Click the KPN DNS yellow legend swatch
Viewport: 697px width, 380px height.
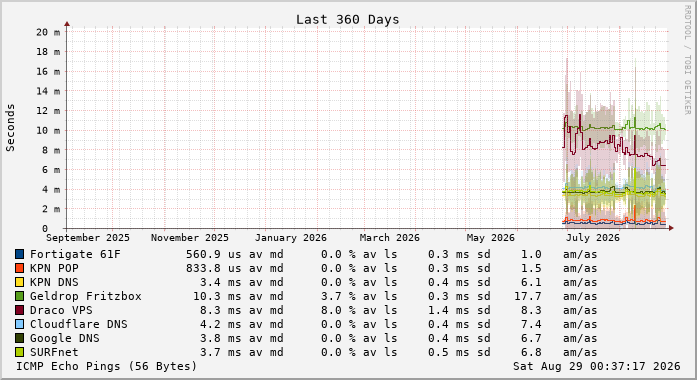pyautogui.click(x=20, y=282)
